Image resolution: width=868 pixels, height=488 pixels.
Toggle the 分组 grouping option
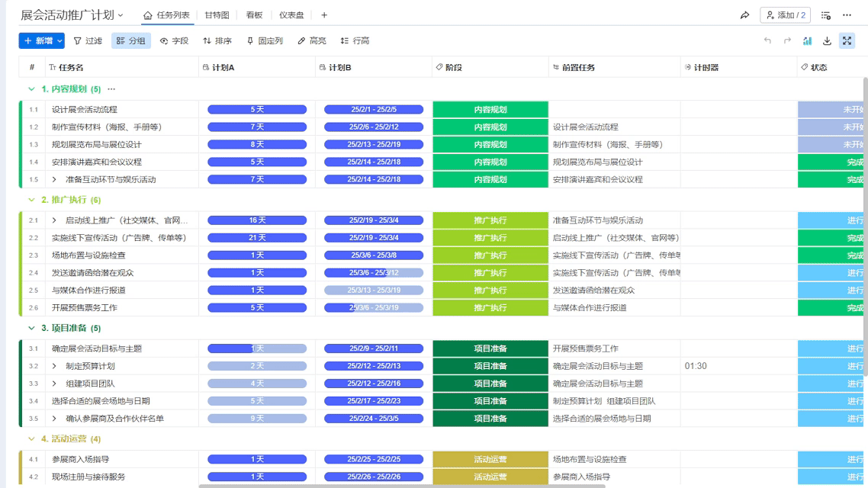point(131,41)
